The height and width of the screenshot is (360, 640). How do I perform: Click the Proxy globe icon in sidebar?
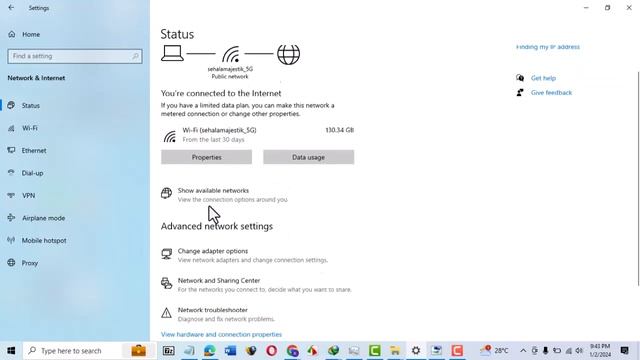pyautogui.click(x=11, y=262)
